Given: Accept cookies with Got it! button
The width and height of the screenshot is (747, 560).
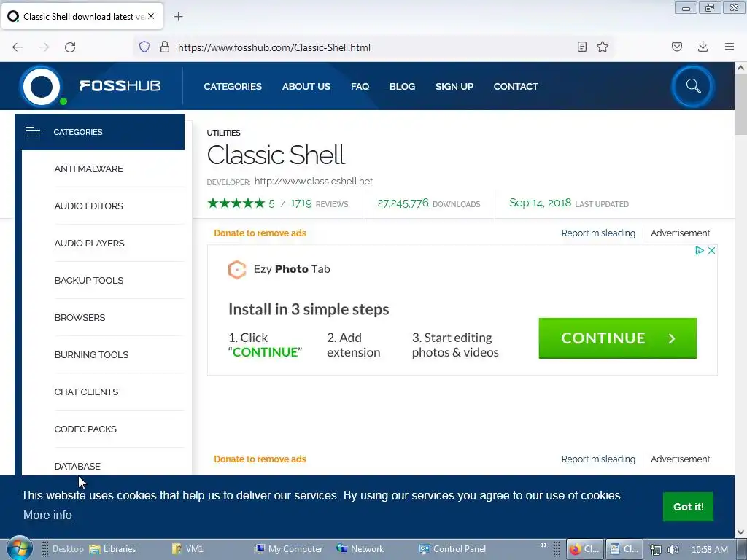Looking at the screenshot, I should point(688,507).
